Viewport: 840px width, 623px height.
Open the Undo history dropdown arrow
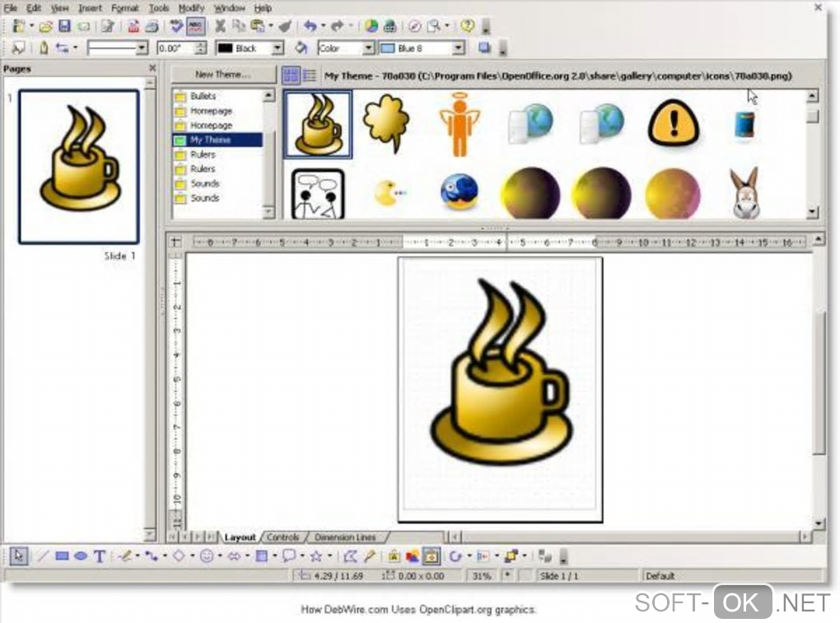pyautogui.click(x=323, y=26)
